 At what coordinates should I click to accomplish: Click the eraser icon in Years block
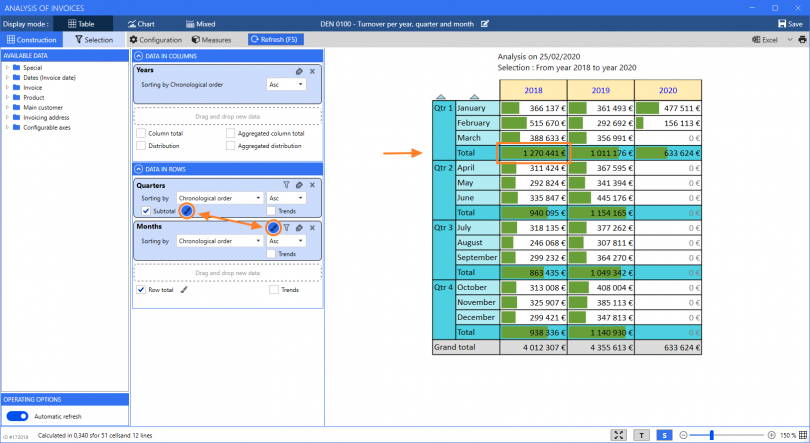point(299,71)
